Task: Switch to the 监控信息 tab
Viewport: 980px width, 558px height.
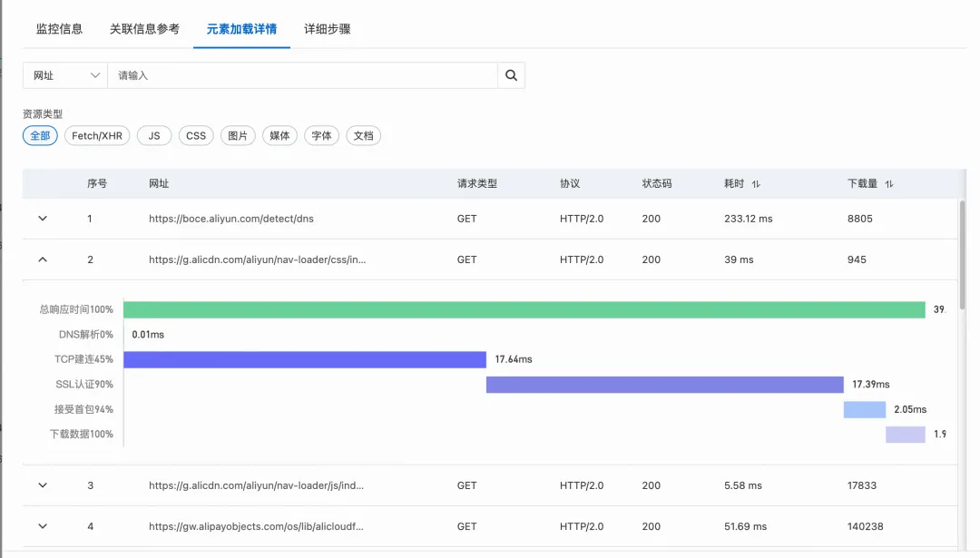Action: click(59, 29)
